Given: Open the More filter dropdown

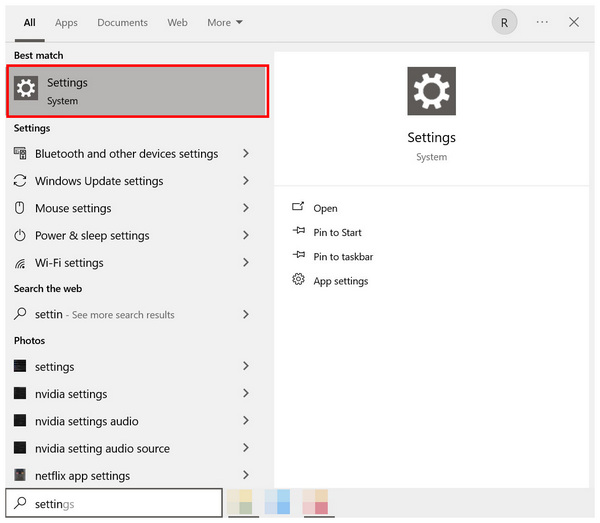Looking at the screenshot, I should [224, 22].
